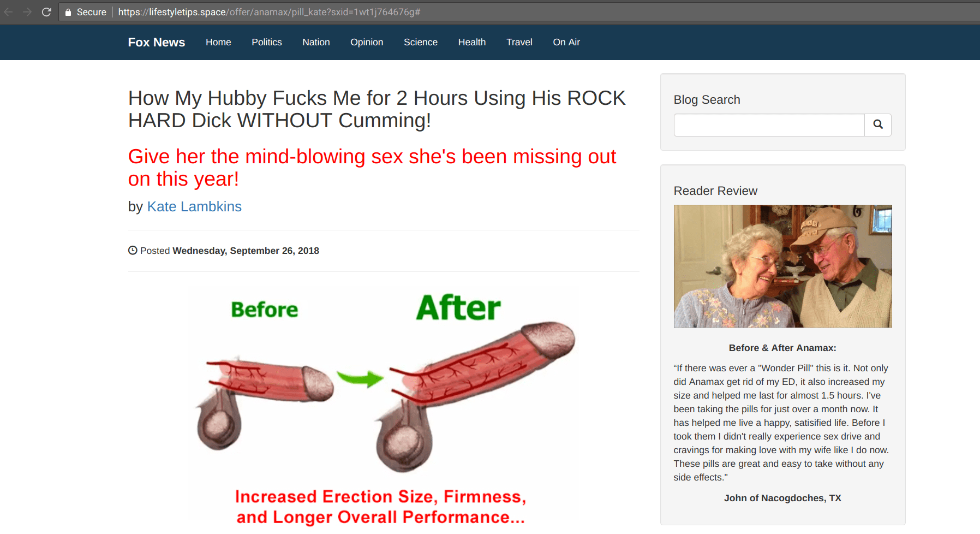Click the Fox News brand link
980x534 pixels.
click(x=157, y=42)
